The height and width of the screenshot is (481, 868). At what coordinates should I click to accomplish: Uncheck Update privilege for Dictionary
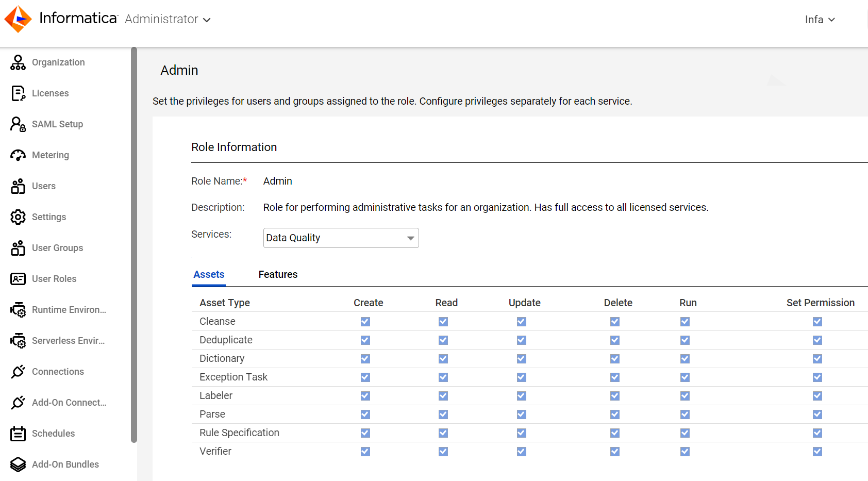[522, 359]
